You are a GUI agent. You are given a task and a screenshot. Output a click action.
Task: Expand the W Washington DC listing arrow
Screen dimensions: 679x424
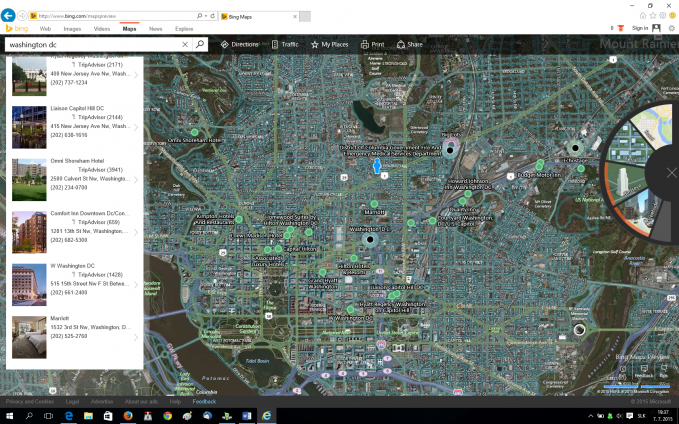click(136, 285)
